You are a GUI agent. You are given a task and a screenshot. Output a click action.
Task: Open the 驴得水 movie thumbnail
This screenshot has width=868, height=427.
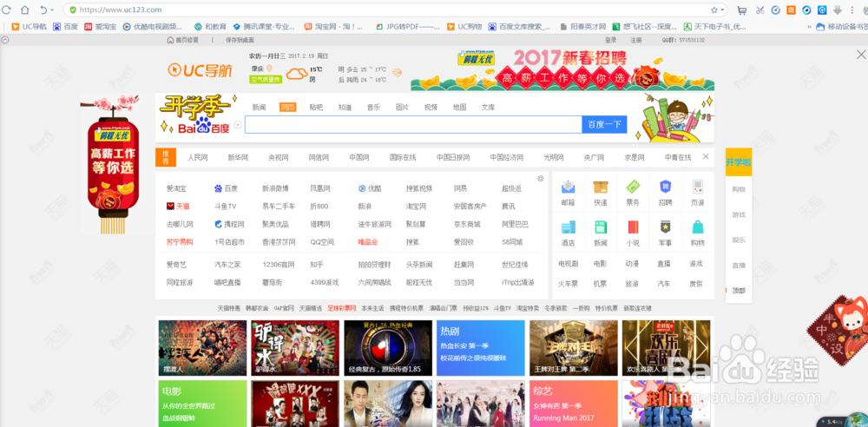(295, 348)
